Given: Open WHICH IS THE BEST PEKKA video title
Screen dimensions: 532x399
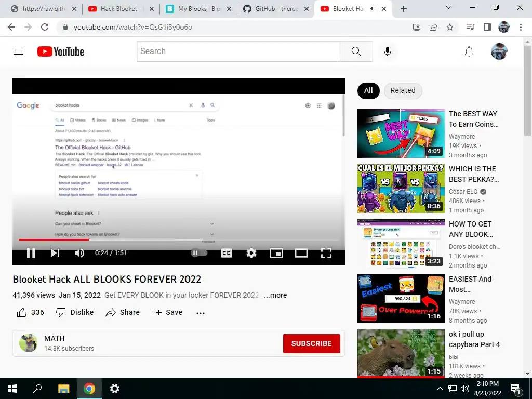Looking at the screenshot, I should (x=474, y=174).
